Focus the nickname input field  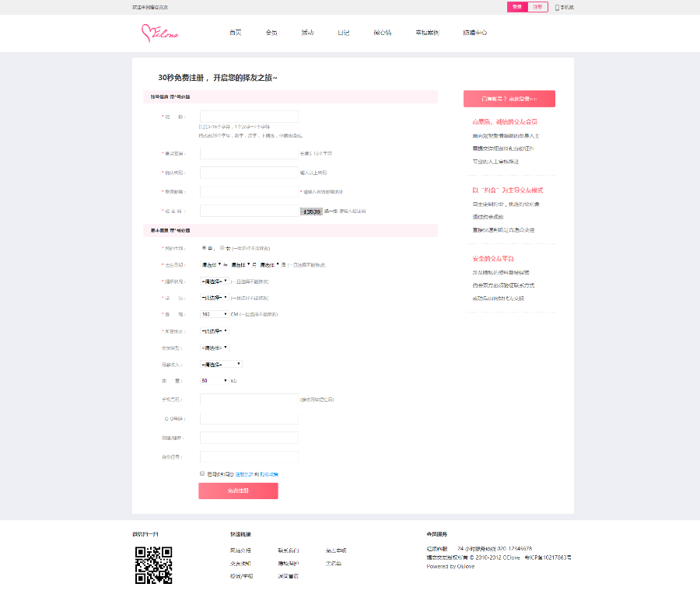249,117
